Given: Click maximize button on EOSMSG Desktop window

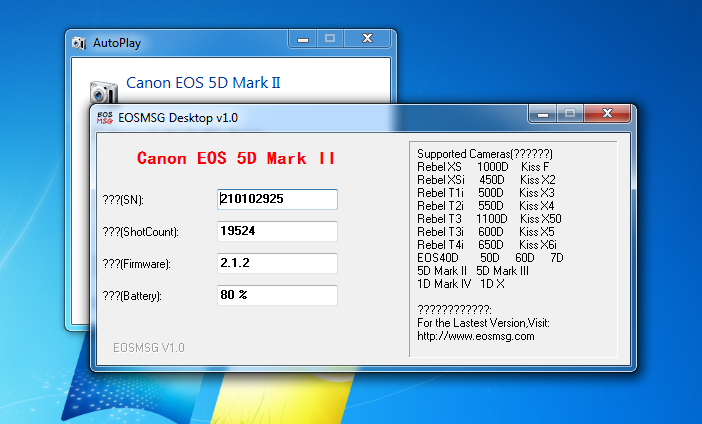Looking at the screenshot, I should 569,114.
